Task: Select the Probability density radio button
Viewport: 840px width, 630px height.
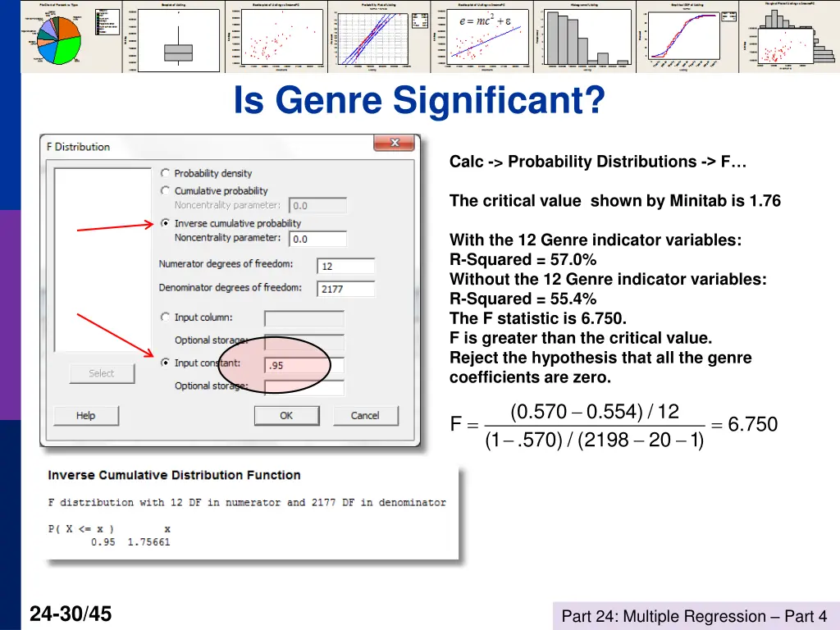Action: tap(165, 173)
